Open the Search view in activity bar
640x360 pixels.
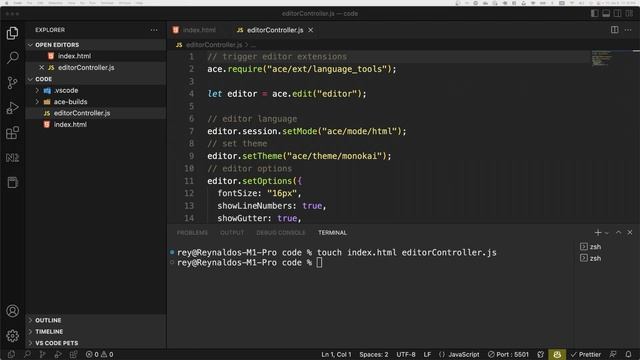12,58
